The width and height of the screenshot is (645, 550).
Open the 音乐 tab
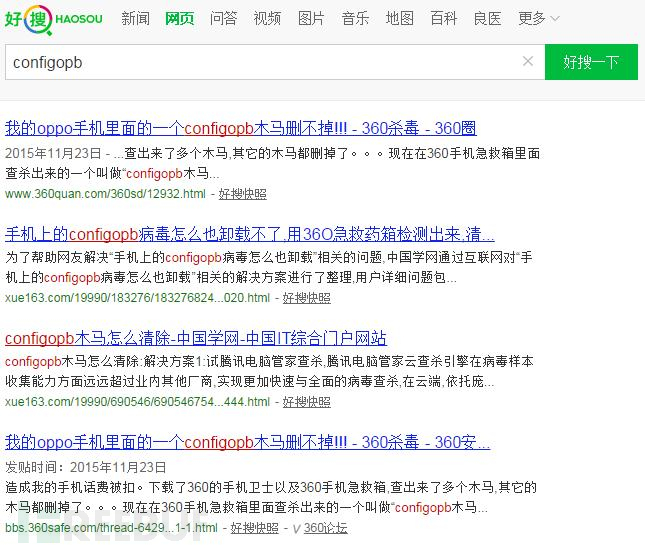tap(355, 19)
